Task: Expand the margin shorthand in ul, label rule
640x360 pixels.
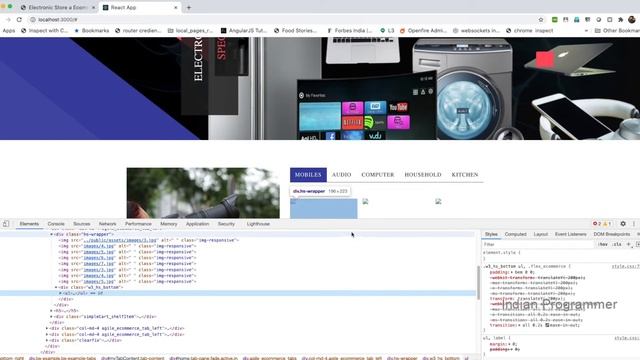Action: [x=508, y=344]
